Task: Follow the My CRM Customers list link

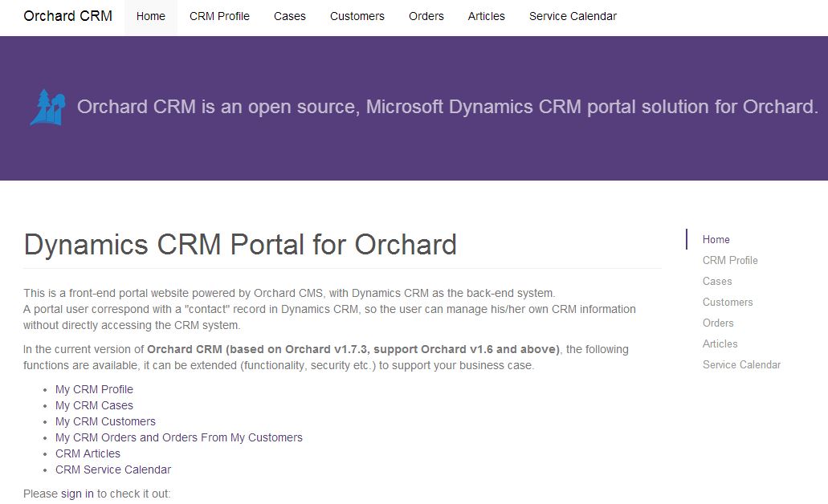Action: tap(105, 421)
